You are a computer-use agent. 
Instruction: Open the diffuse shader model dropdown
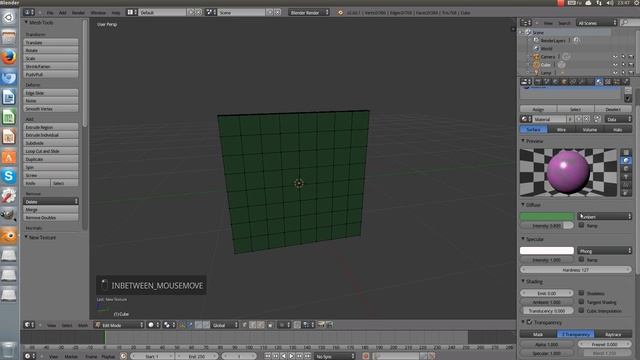(x=604, y=216)
